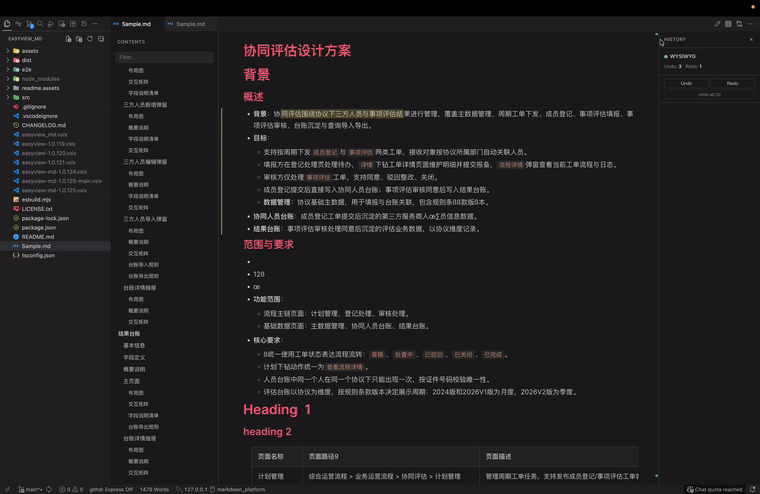
Task: Click the sync changes icon in status bar
Action: 49,489
